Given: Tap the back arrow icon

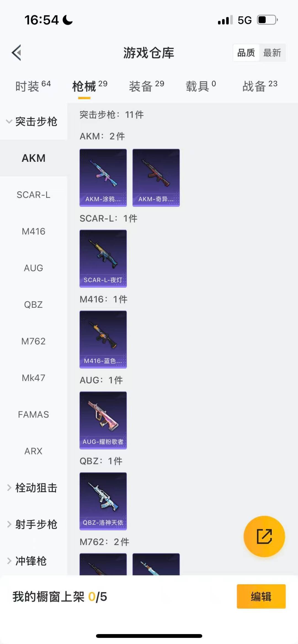Looking at the screenshot, I should pos(17,52).
